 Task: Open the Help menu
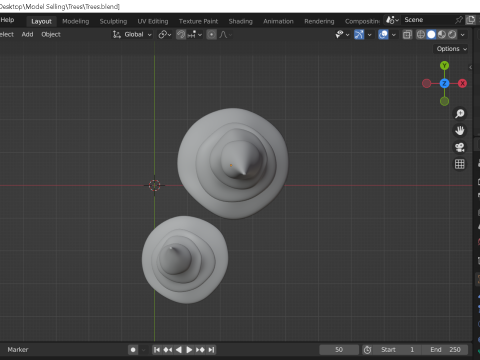[x=7, y=20]
